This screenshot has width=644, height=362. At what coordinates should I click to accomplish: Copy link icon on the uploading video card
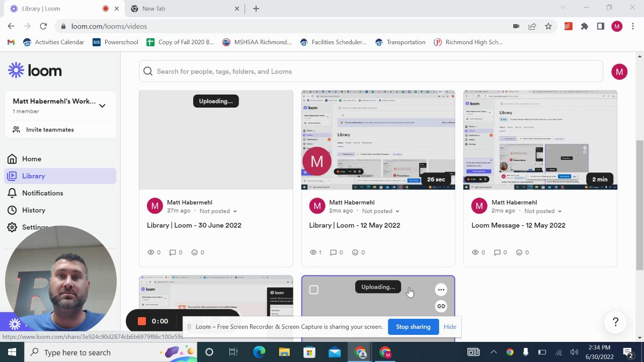(441, 306)
